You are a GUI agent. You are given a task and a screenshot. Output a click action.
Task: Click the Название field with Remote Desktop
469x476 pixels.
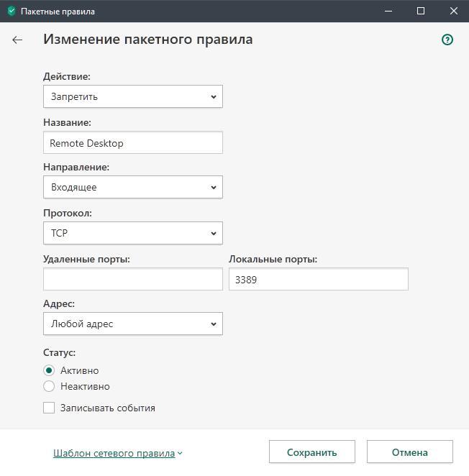133,142
